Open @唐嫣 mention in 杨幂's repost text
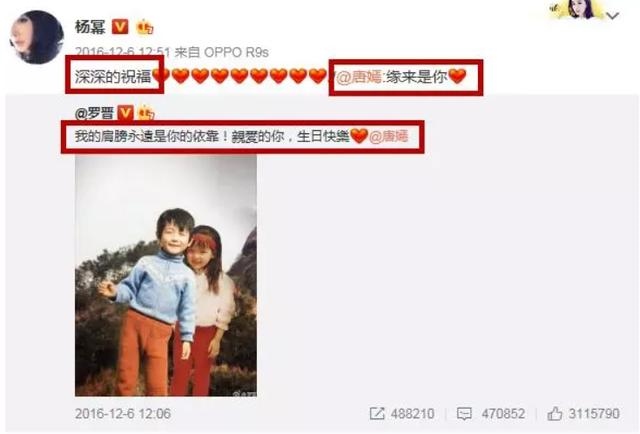640x434 pixels. [x=359, y=76]
